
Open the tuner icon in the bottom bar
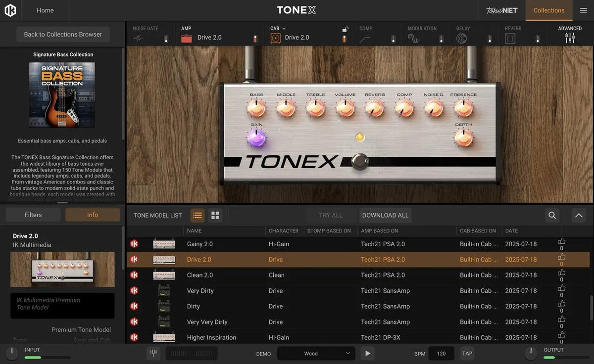(153, 353)
